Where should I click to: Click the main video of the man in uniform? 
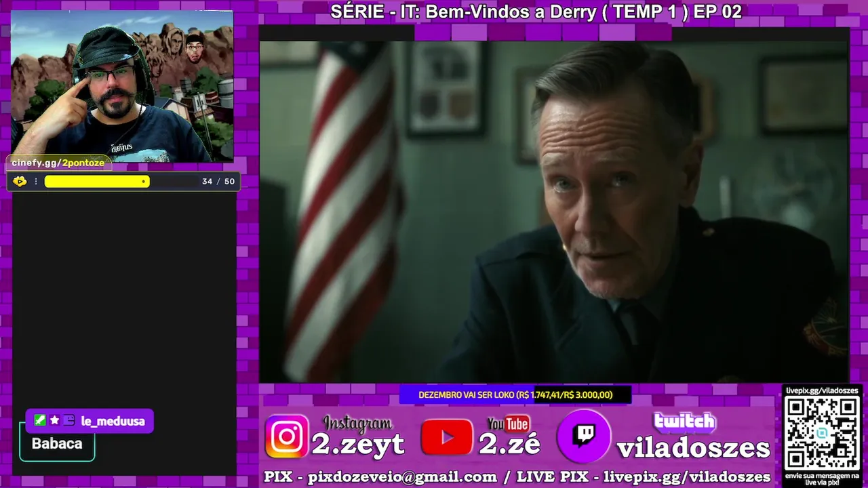click(554, 212)
